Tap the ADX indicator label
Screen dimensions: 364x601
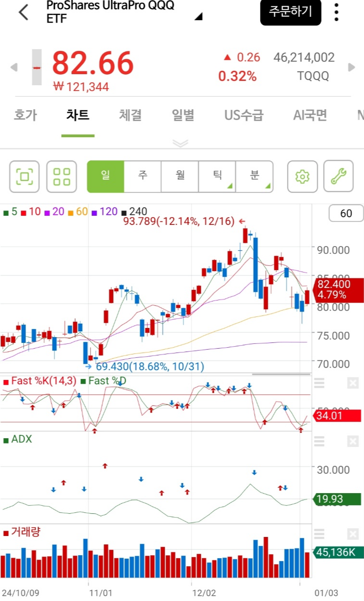18,439
